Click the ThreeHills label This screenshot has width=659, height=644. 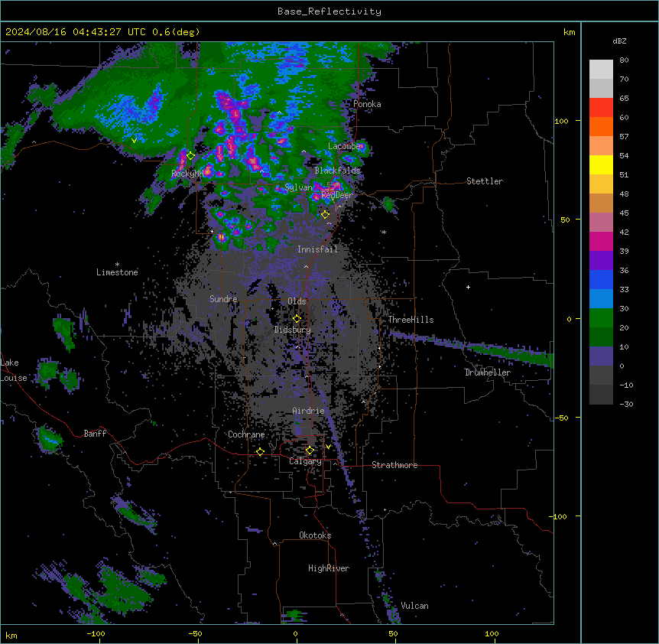tap(411, 320)
